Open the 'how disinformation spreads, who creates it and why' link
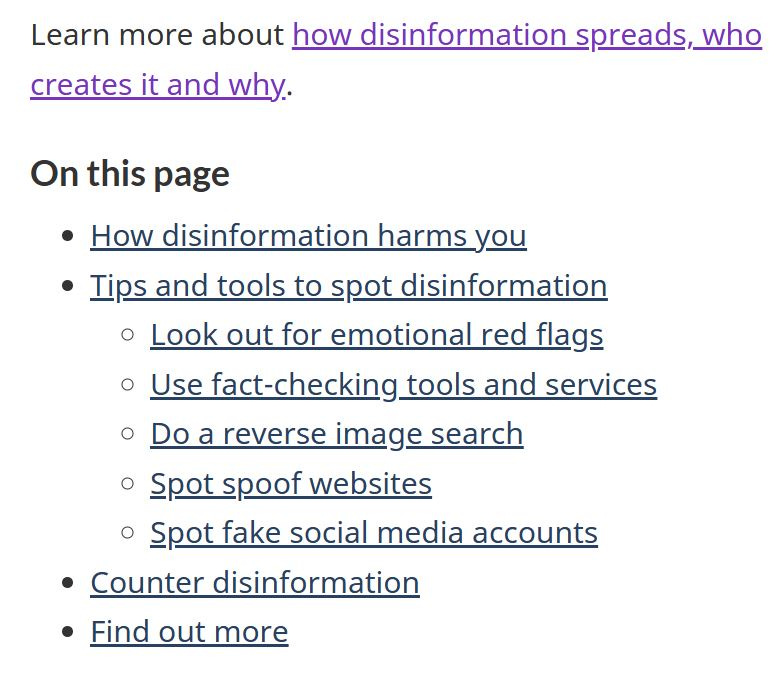 [x=527, y=36]
